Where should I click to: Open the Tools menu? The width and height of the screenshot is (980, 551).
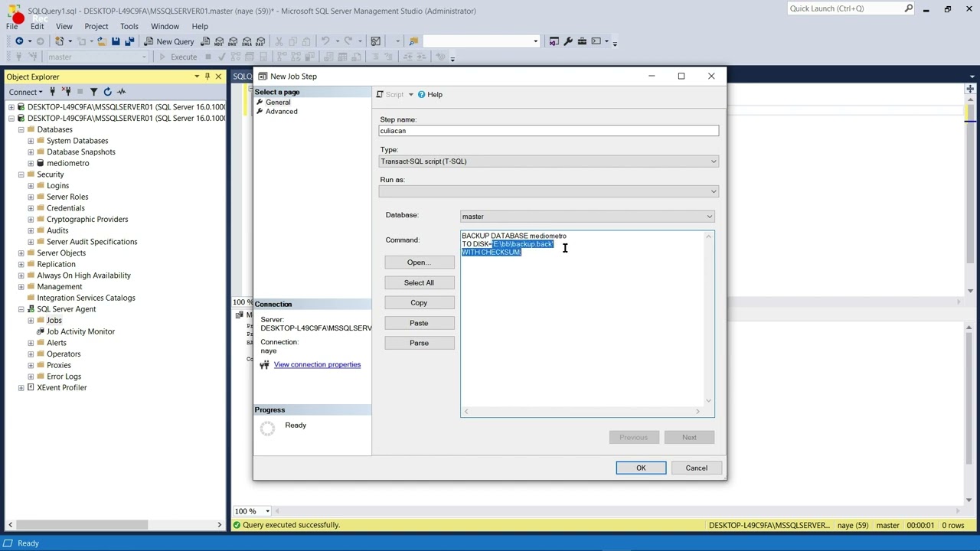(129, 26)
